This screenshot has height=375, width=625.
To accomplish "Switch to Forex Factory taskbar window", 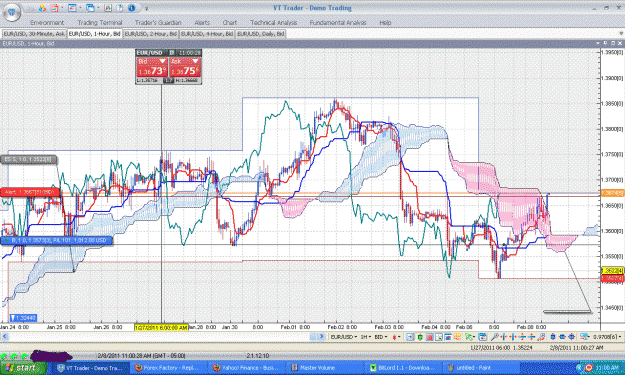I will pyautogui.click(x=170, y=368).
